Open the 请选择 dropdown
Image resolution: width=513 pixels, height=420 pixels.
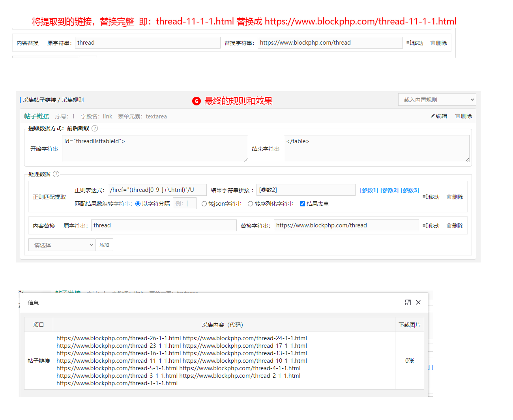coord(62,245)
